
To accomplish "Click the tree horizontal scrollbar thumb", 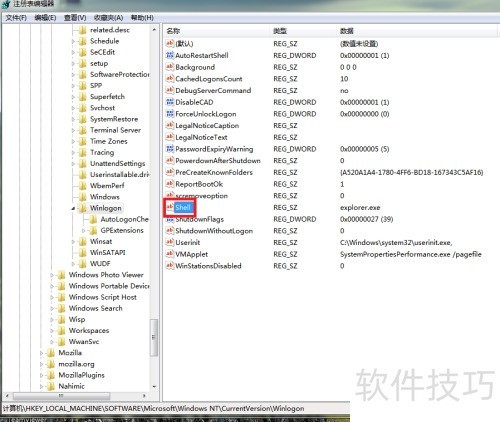I will (x=61, y=396).
